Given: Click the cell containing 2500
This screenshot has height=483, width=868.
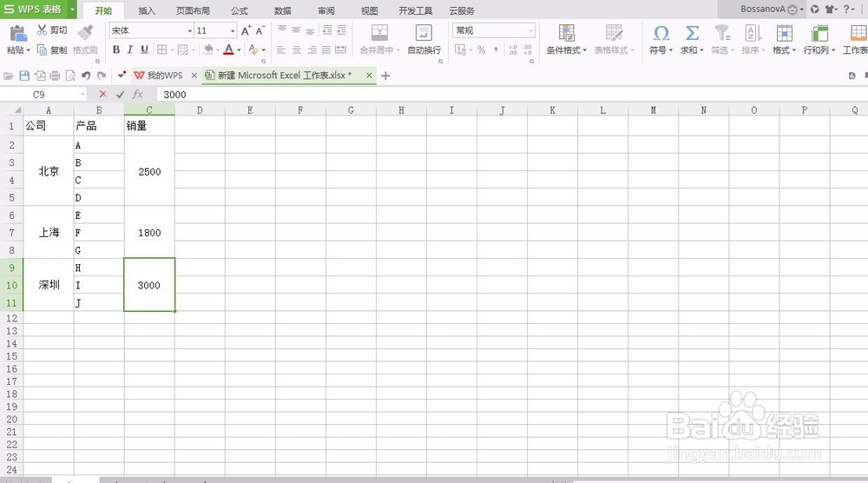Looking at the screenshot, I should [x=149, y=172].
